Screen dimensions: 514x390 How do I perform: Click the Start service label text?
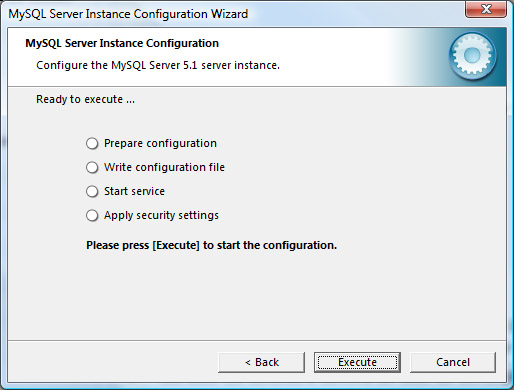134,191
